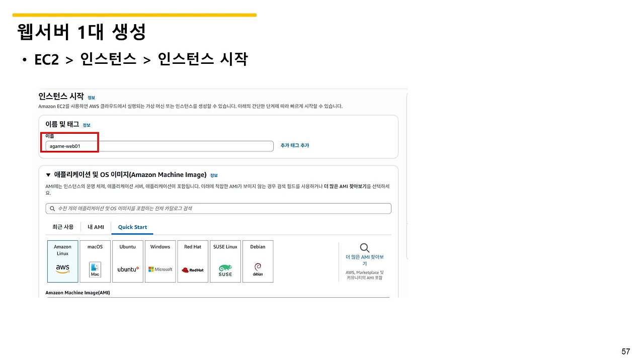
Task: Switch to the 내 AMI tab
Action: (96, 227)
